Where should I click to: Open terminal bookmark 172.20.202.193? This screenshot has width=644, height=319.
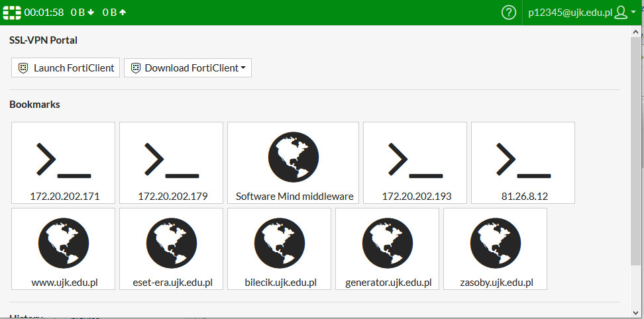coord(415,163)
